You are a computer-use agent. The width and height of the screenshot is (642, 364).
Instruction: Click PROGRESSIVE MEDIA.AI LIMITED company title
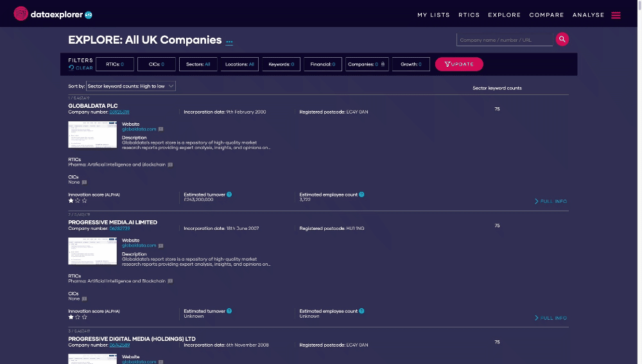[x=112, y=222]
